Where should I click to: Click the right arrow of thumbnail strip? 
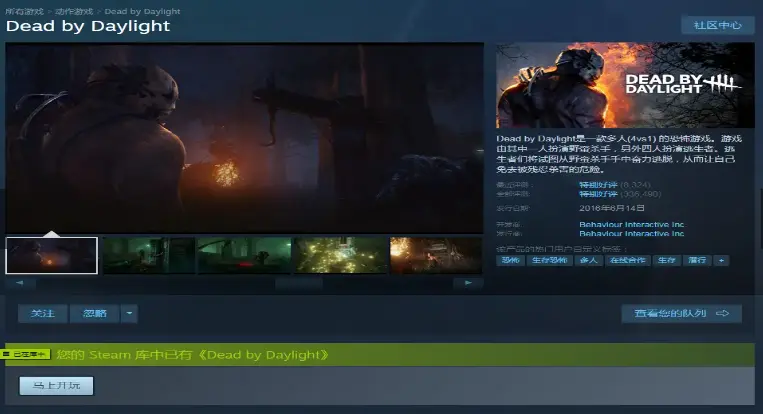tap(468, 283)
